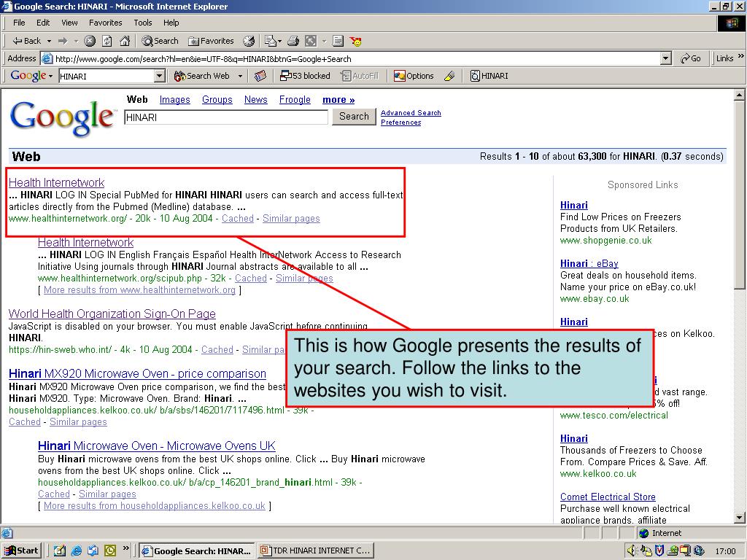Click the highlighter pen icon
This screenshot has height=560, width=747.
(x=449, y=76)
